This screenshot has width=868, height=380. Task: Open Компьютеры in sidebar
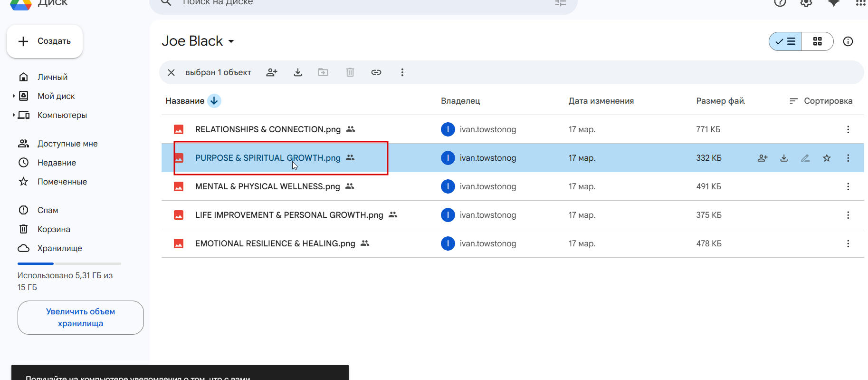[62, 115]
